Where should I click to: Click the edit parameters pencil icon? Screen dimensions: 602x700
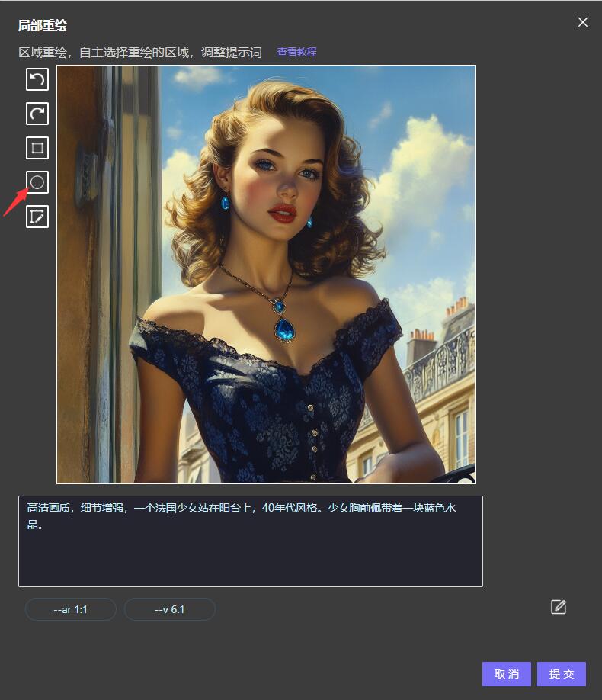[x=559, y=607]
